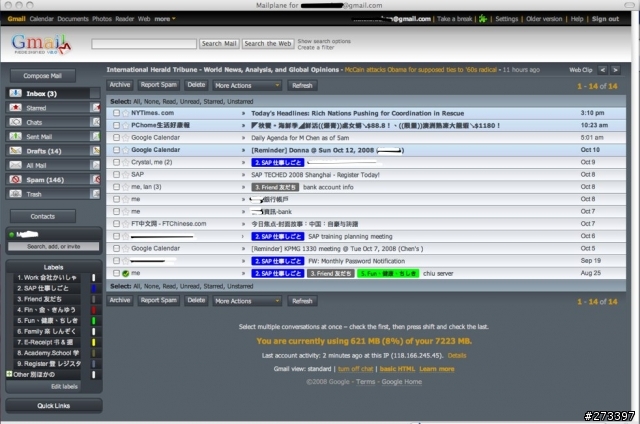Star the Crystal, me (2) conversation

pos(126,162)
